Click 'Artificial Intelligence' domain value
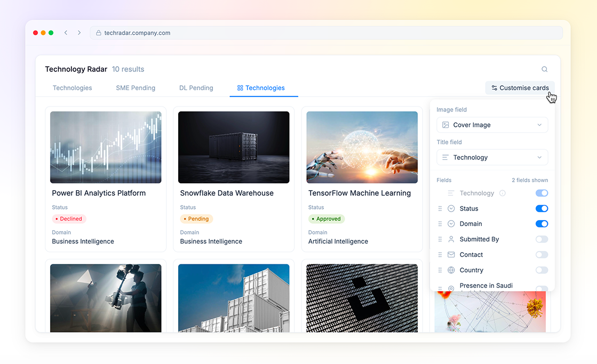 coord(338,241)
